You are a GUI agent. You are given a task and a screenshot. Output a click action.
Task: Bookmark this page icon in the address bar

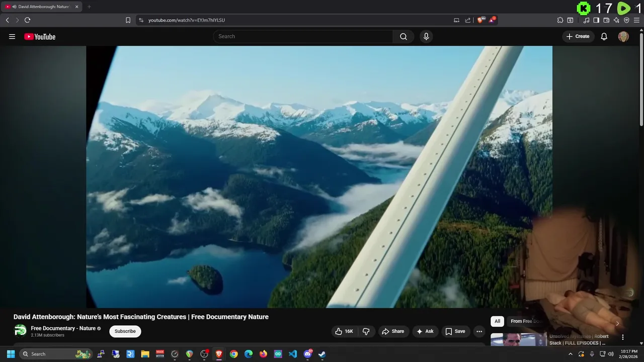[128, 20]
